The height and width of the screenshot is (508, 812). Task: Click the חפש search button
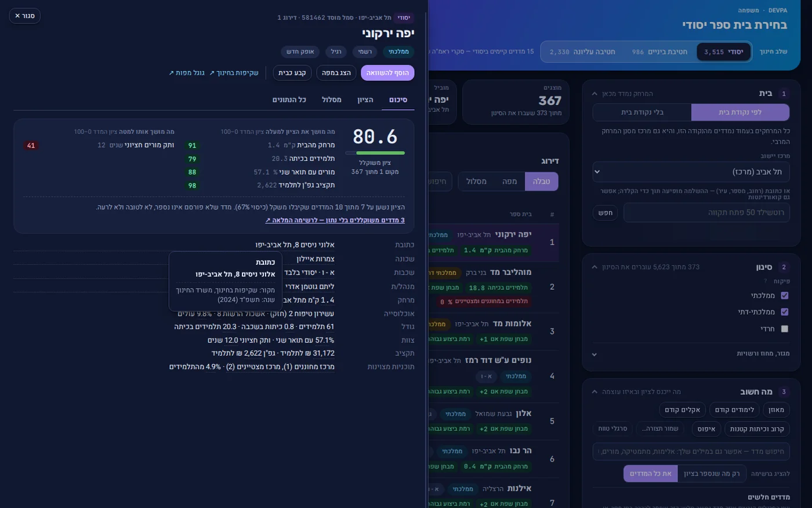coord(606,212)
